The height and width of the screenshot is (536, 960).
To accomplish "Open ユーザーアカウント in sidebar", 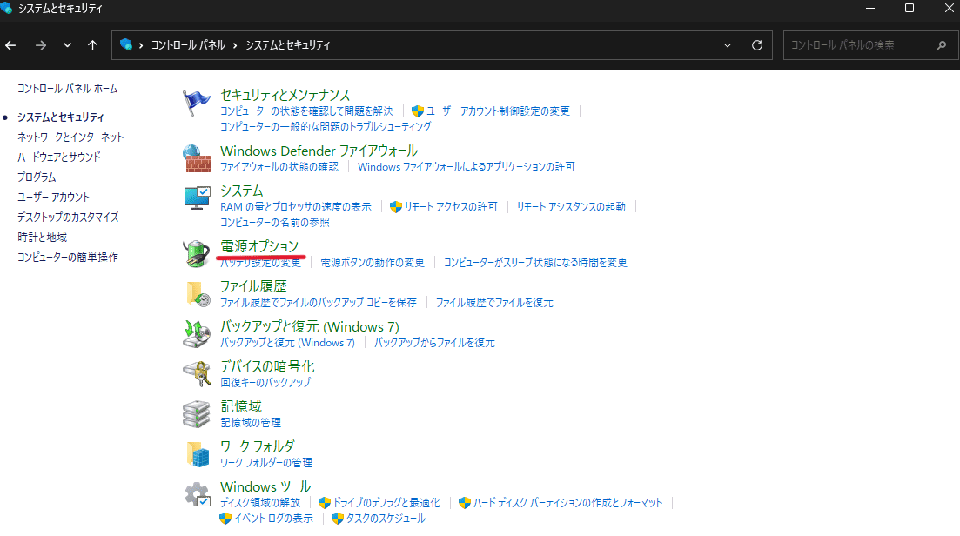I will coord(53,197).
